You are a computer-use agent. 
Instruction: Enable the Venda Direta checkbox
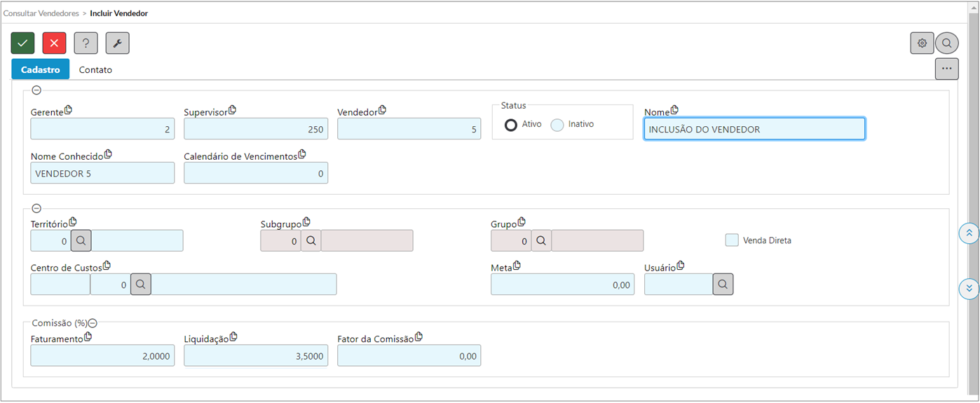pos(732,240)
